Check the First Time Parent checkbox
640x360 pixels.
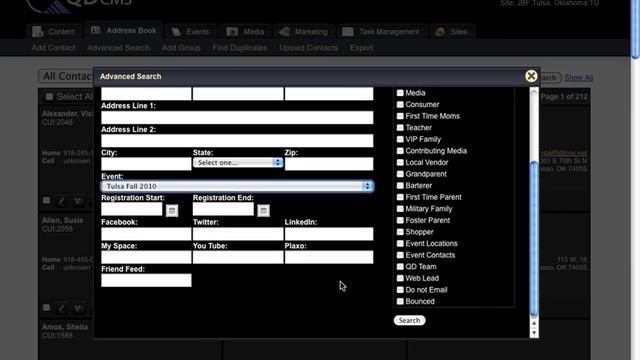pyautogui.click(x=400, y=197)
